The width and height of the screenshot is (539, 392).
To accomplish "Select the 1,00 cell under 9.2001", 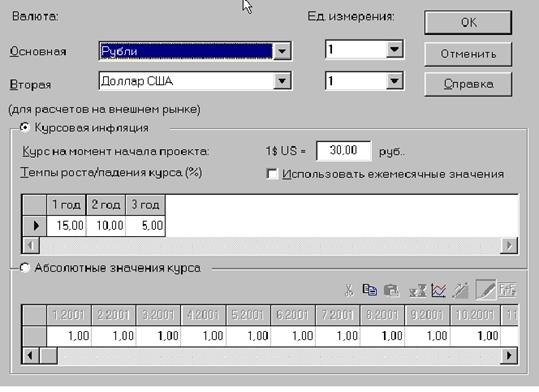I will pyautogui.click(x=427, y=336).
